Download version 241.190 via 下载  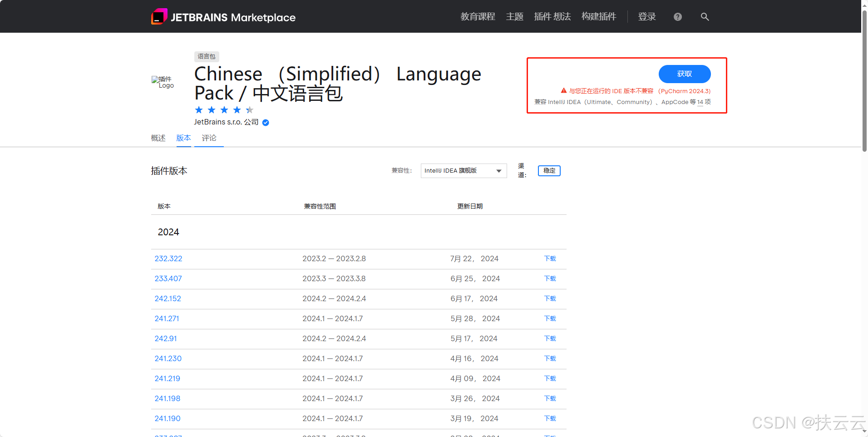tap(550, 419)
